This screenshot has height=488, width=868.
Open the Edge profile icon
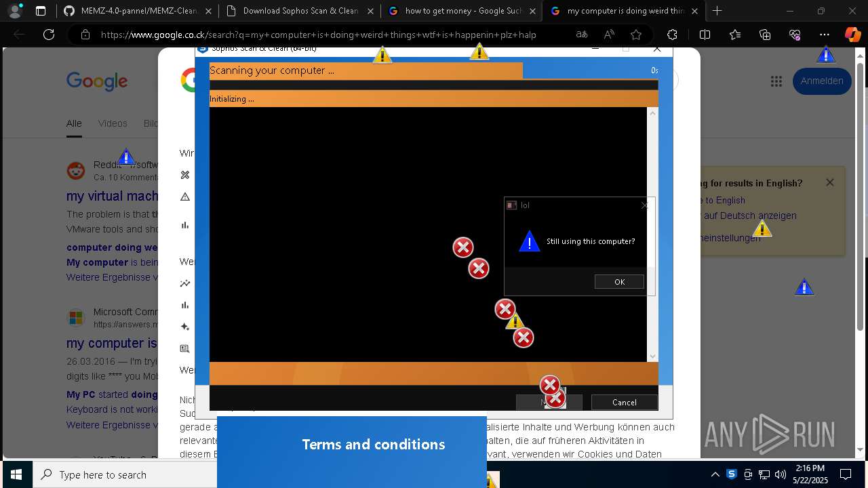tap(15, 11)
